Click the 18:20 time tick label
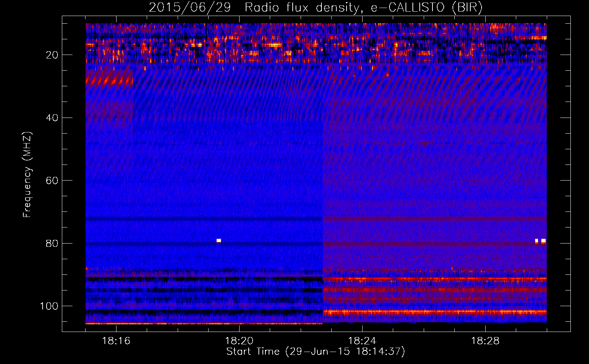Viewport: 589px width, 364px height. (x=239, y=341)
